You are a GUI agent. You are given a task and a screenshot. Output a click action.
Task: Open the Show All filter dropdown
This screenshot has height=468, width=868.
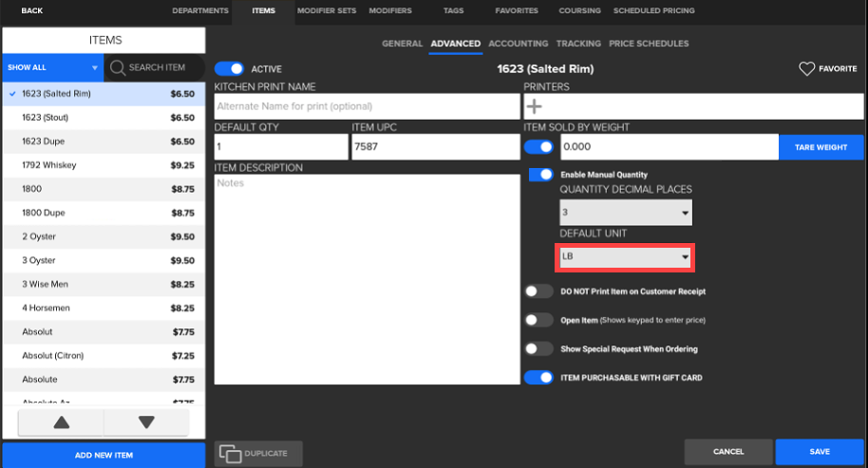point(52,67)
